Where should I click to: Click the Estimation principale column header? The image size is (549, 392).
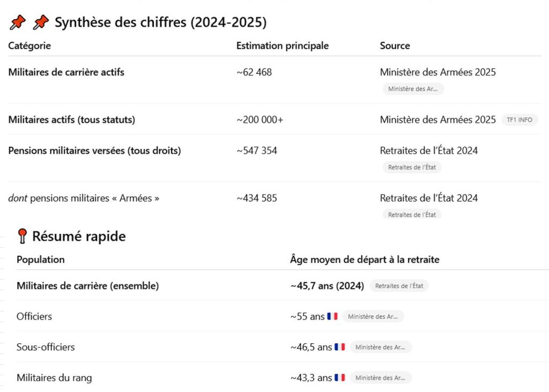click(283, 46)
